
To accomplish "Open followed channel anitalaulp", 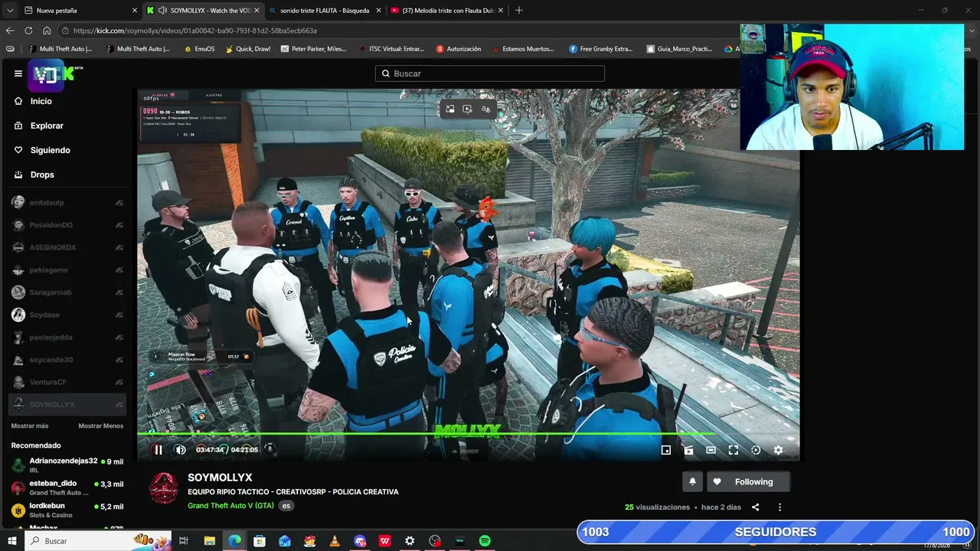I will pos(67,203).
